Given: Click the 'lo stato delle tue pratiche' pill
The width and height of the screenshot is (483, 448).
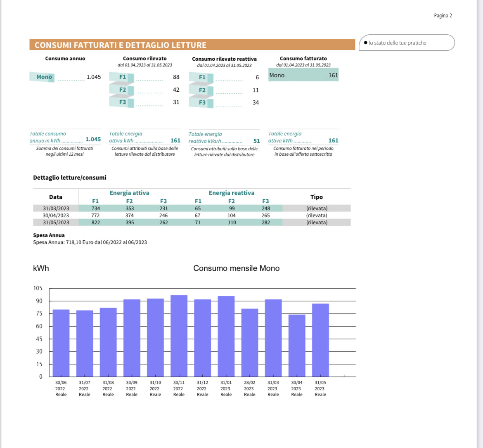Looking at the screenshot, I should point(406,43).
